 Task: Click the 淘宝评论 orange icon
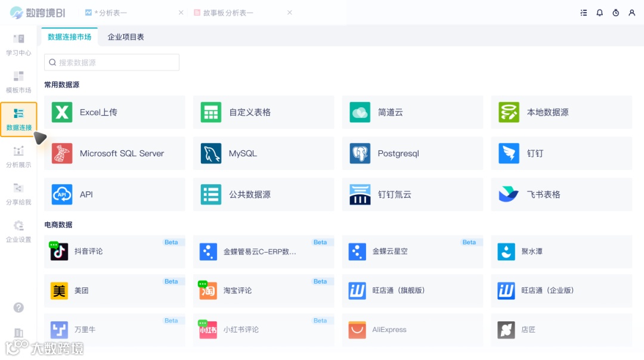(x=208, y=290)
